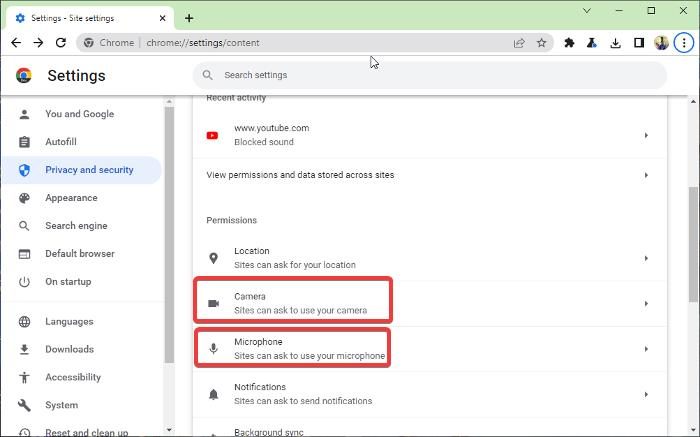The width and height of the screenshot is (700, 437).
Task: Open System section
Action: click(x=81, y=405)
